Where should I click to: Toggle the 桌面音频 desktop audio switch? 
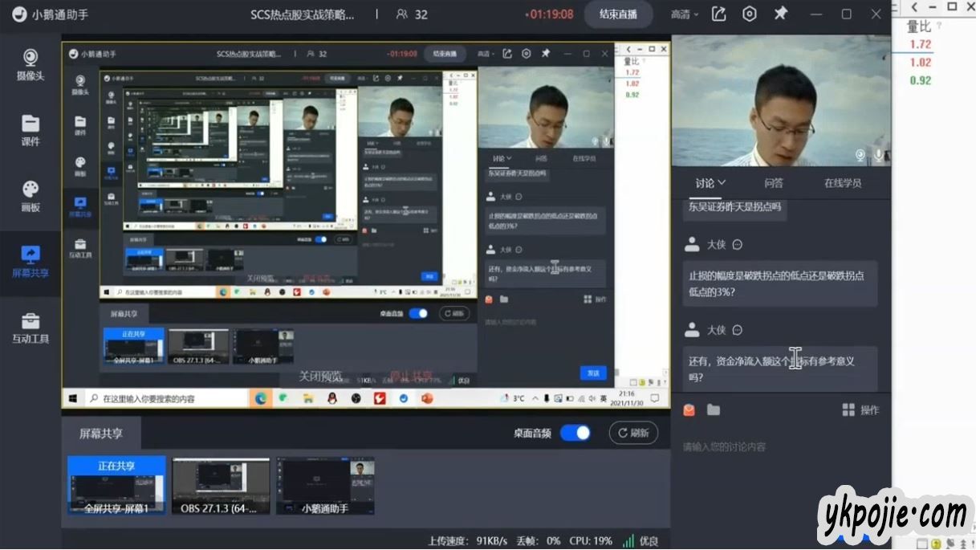click(575, 433)
